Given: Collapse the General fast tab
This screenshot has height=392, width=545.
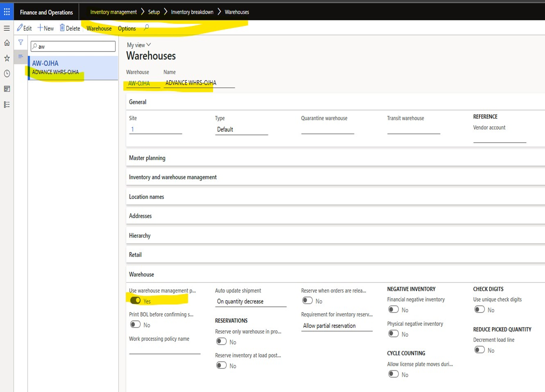Looking at the screenshot, I should pyautogui.click(x=335, y=102).
